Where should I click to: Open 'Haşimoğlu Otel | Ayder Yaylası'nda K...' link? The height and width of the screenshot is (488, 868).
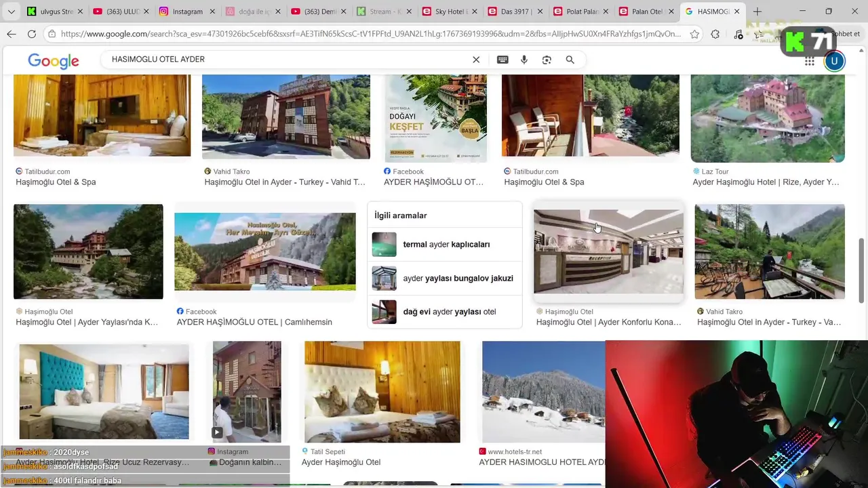(x=87, y=322)
